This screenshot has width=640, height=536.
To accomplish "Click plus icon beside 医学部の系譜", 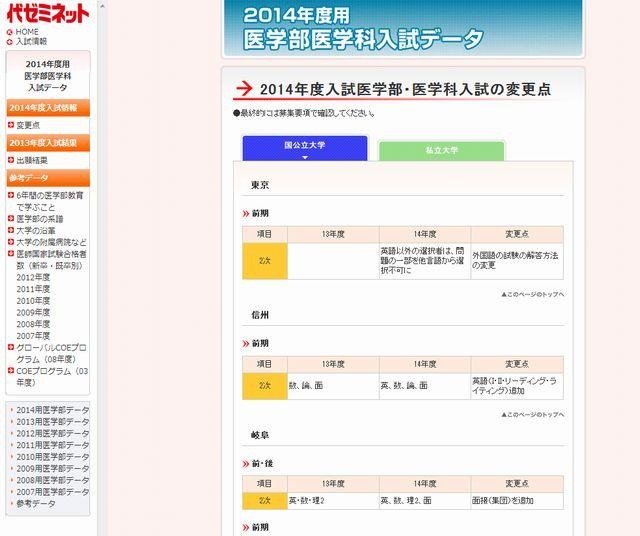I will (11, 218).
